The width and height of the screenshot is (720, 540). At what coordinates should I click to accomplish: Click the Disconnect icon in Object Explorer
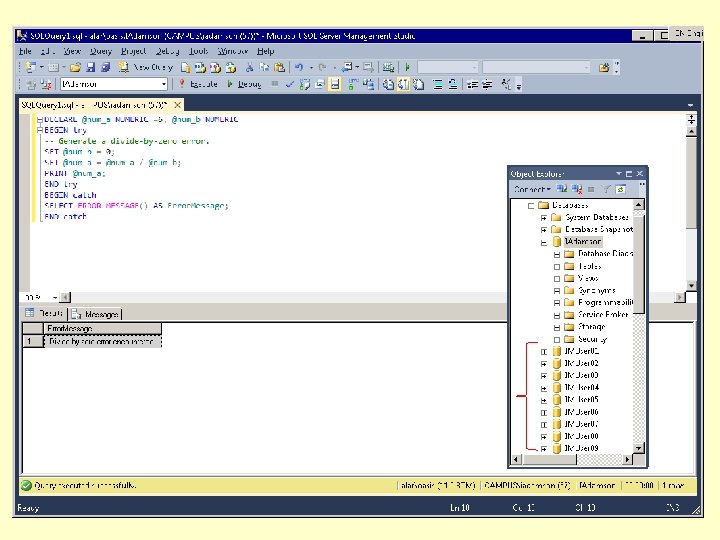(x=577, y=188)
